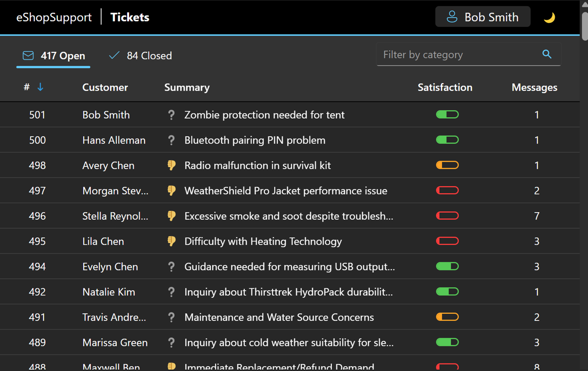The image size is (588, 371).
Task: Click green satisfaction indicator for ticket 501
Action: [447, 115]
